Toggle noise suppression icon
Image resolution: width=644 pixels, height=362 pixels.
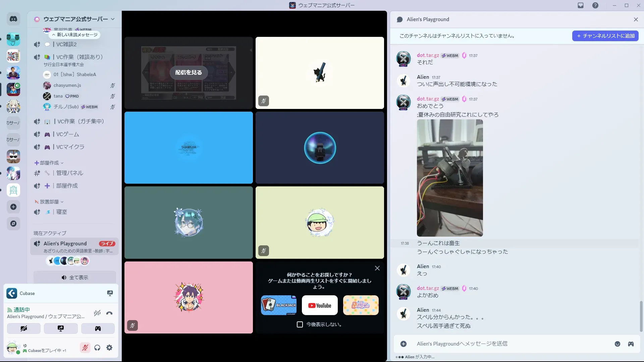tap(97, 313)
